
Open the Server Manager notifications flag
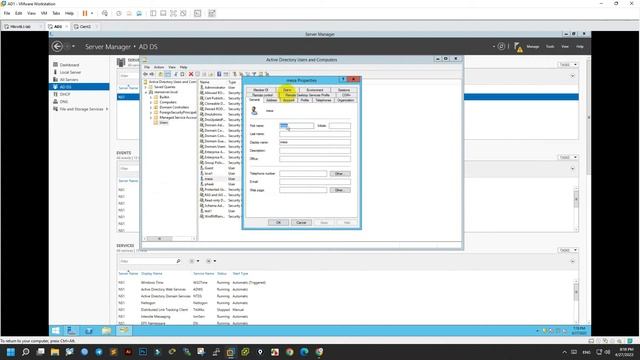[x=518, y=47]
